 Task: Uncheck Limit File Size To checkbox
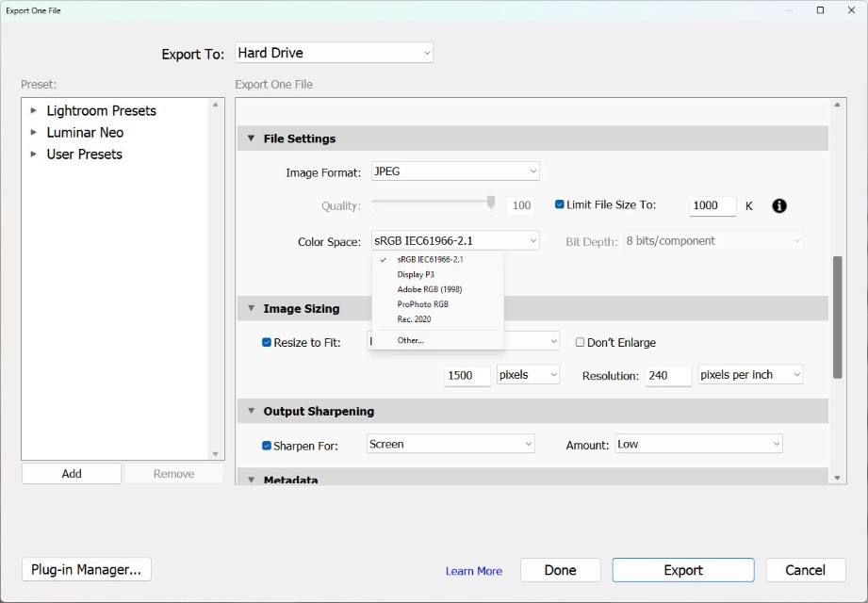click(x=560, y=204)
